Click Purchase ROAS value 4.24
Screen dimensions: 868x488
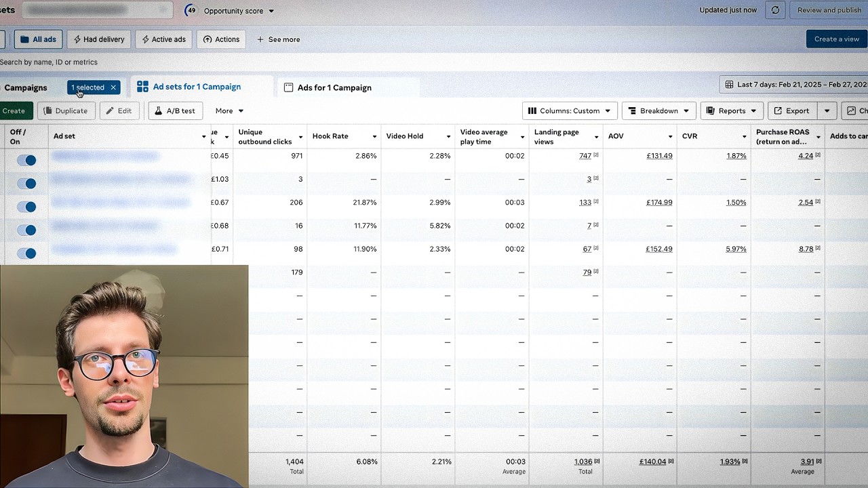click(806, 156)
